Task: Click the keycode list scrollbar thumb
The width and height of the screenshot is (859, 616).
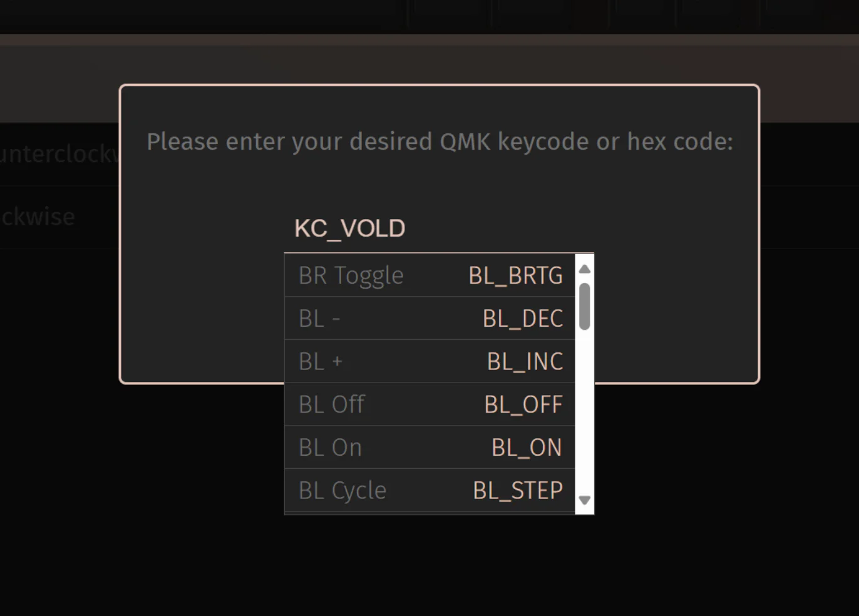Action: 584,306
